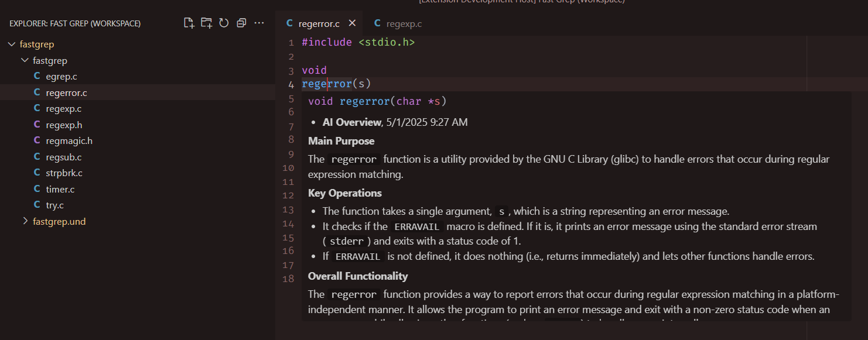The height and width of the screenshot is (340, 868).
Task: Open the regsub.c file
Action: coord(63,157)
